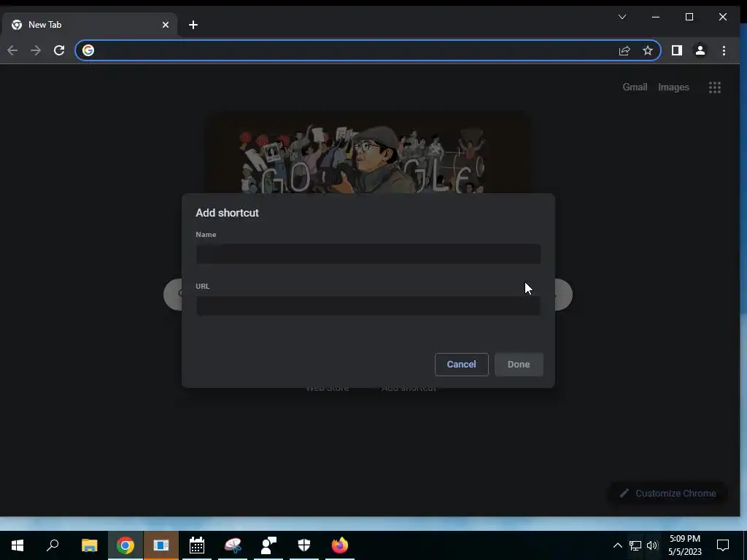Screen dimensions: 747x560
Task: Click the Done button in Add shortcut dialog
Action: [519, 365]
